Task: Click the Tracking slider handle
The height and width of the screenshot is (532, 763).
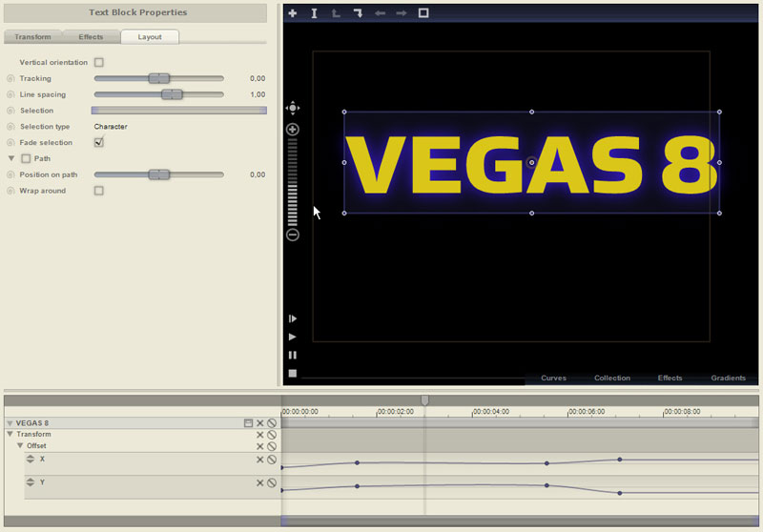Action: 159,79
